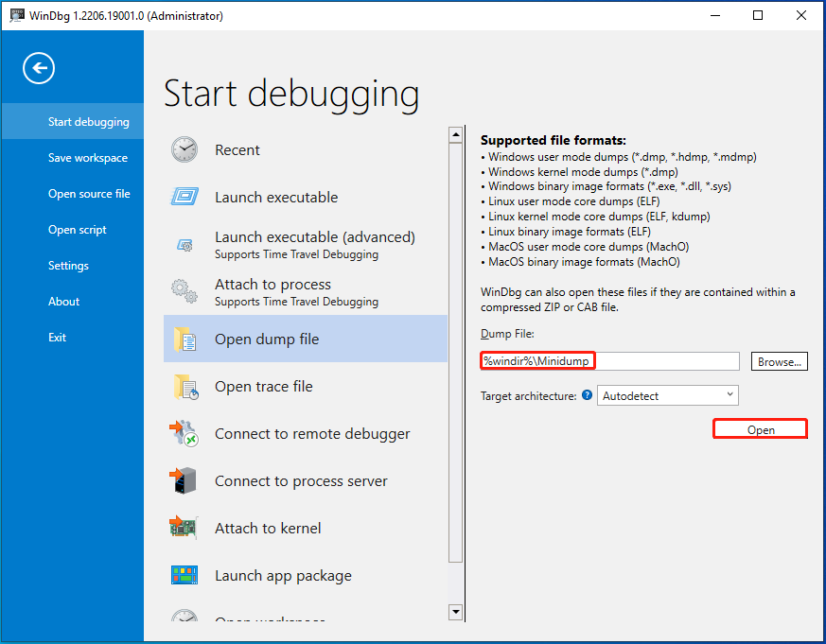Click the scroll down arrow of options list

(x=456, y=612)
